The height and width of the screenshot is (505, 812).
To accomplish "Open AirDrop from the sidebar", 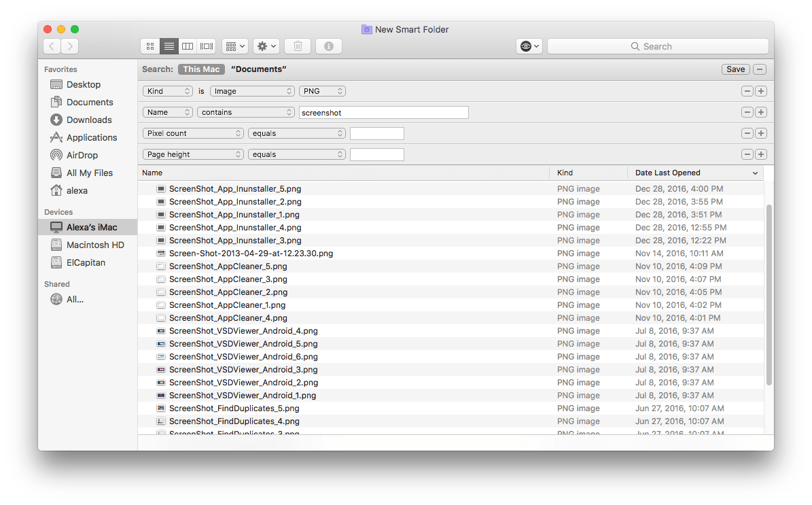I will tap(80, 155).
